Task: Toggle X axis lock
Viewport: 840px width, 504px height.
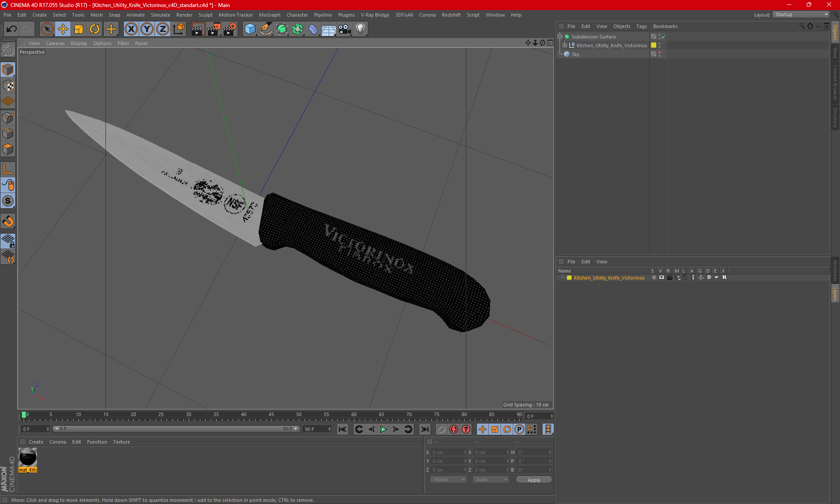Action: (131, 29)
